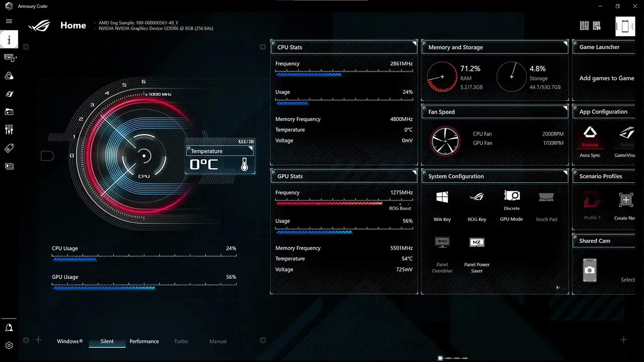The width and height of the screenshot is (644, 362).
Task: Open the hamburger menu at top left
Action: pos(9,21)
